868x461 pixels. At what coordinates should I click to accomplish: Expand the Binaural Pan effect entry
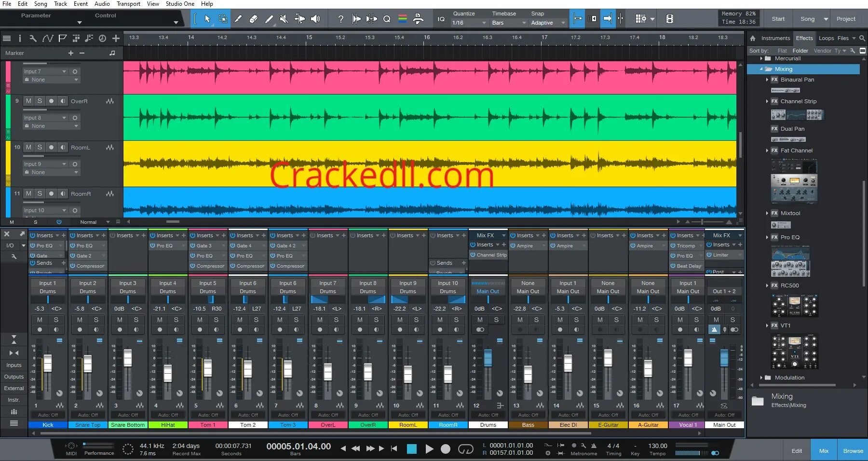(x=767, y=80)
